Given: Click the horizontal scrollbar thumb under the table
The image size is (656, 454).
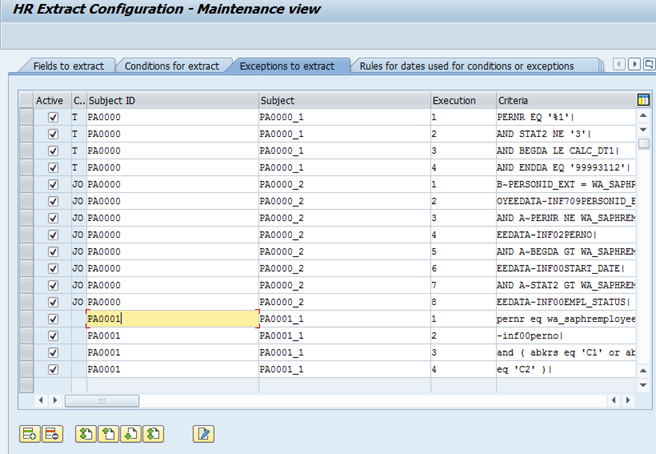Looking at the screenshot, I should click(102, 401).
